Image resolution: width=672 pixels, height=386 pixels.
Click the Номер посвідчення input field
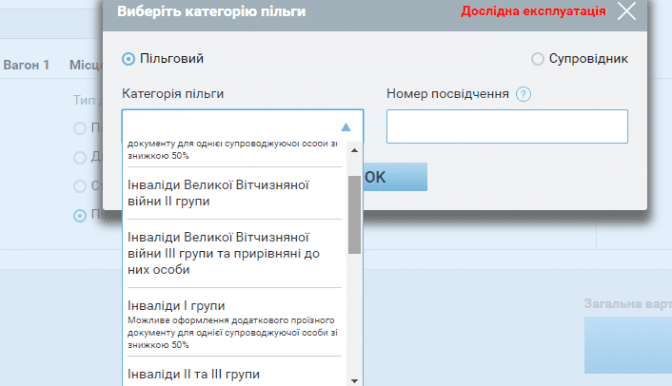pos(507,126)
